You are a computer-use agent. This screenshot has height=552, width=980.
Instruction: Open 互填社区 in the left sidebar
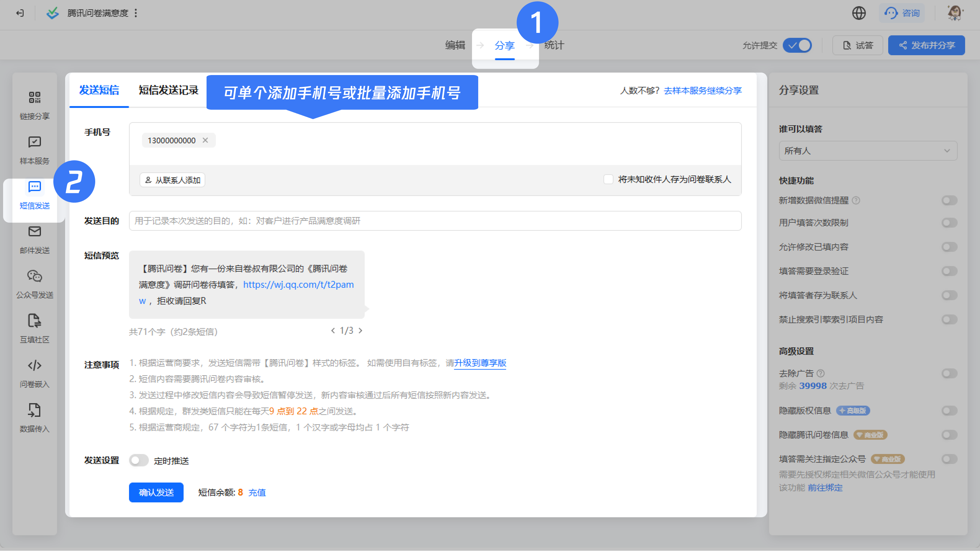(x=35, y=329)
